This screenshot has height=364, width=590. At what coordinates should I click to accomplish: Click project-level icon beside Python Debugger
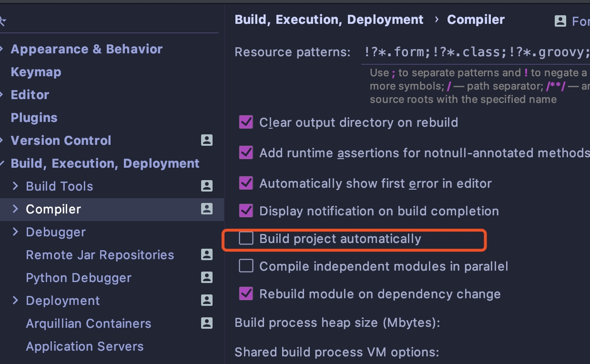point(206,277)
